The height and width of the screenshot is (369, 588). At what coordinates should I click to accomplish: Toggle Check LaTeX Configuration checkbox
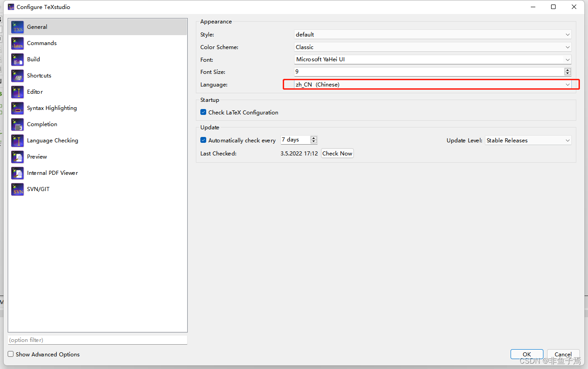click(204, 112)
